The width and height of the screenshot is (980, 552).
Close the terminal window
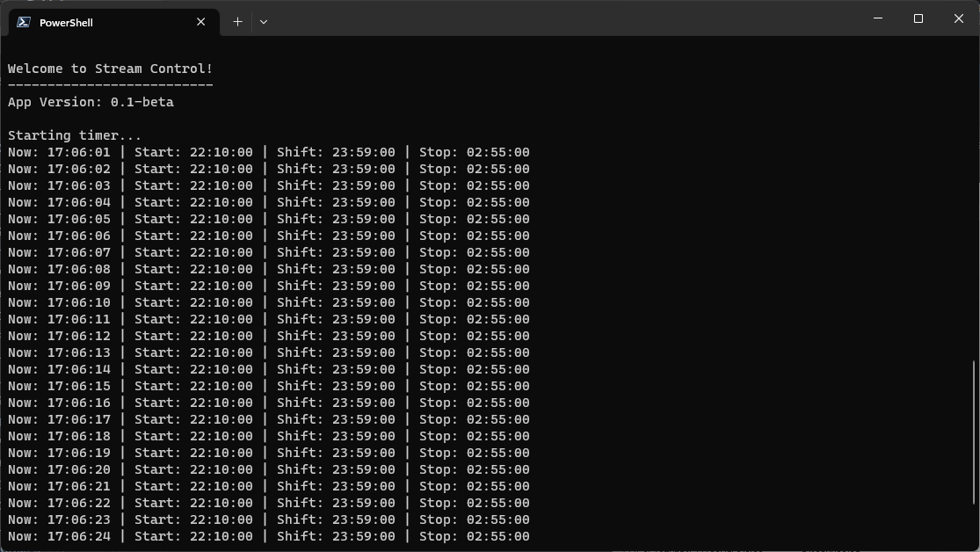[959, 18]
